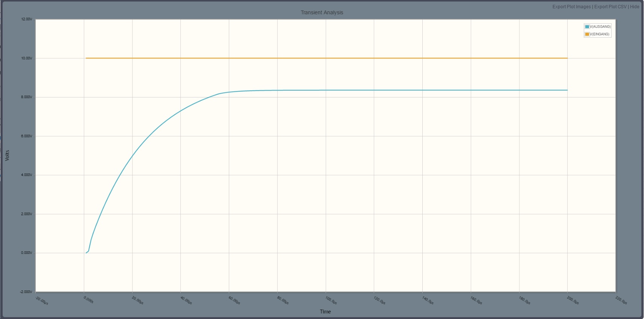Click the 20.00µs x-axis tick label
The image size is (644, 319).
coord(137,300)
